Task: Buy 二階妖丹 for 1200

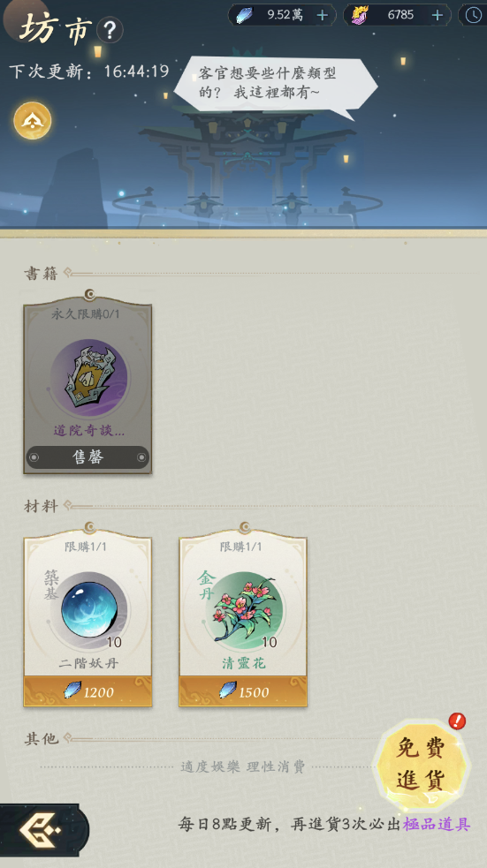Action: (x=88, y=691)
